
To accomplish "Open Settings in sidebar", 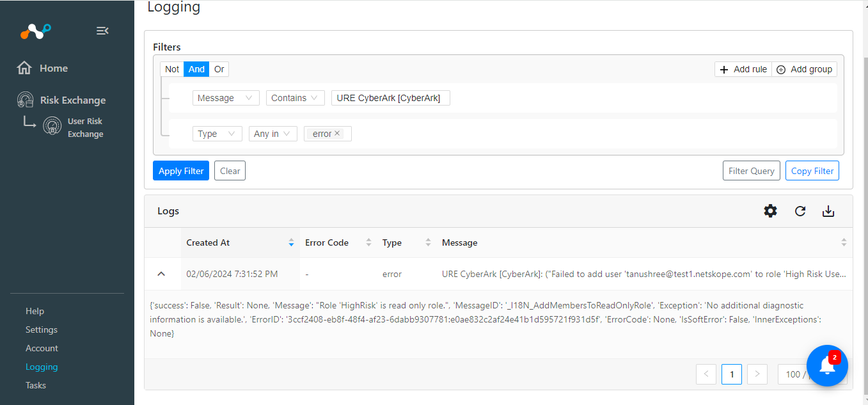I will point(42,330).
